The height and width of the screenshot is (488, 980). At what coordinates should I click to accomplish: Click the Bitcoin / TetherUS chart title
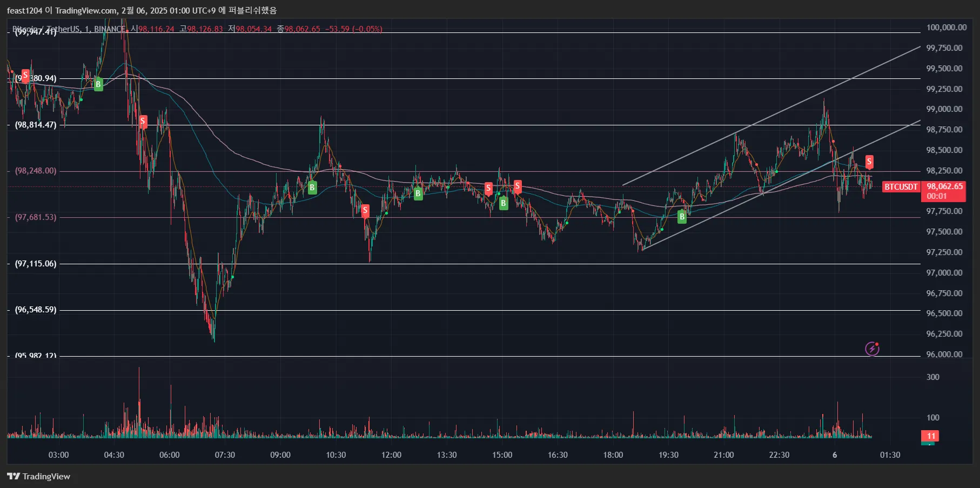69,29
